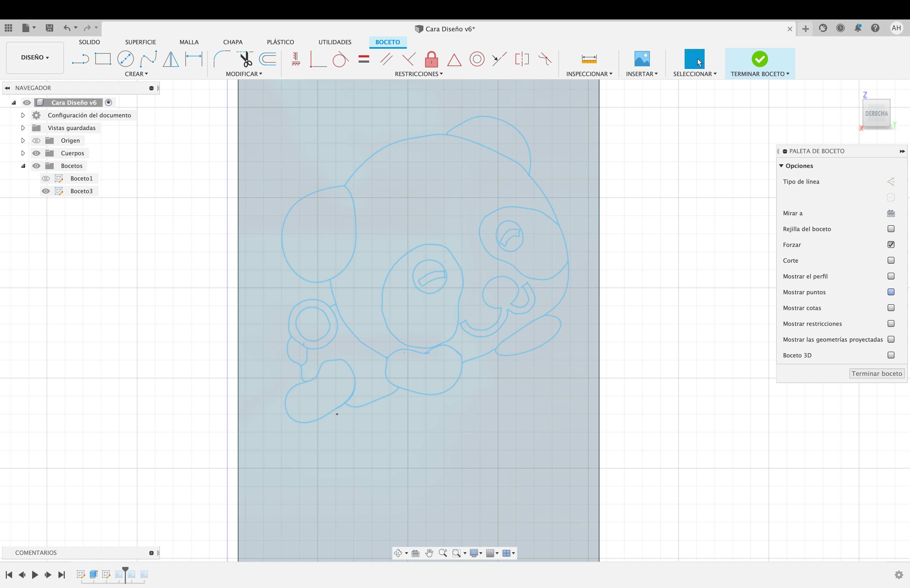This screenshot has width=910, height=588.
Task: Open the DISEÑO workspace dropdown
Action: [35, 57]
